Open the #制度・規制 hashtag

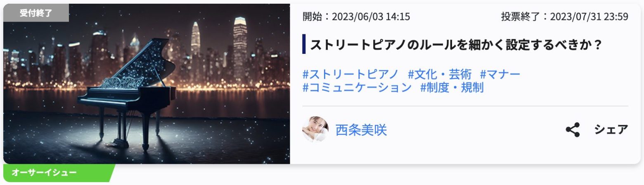(452, 88)
